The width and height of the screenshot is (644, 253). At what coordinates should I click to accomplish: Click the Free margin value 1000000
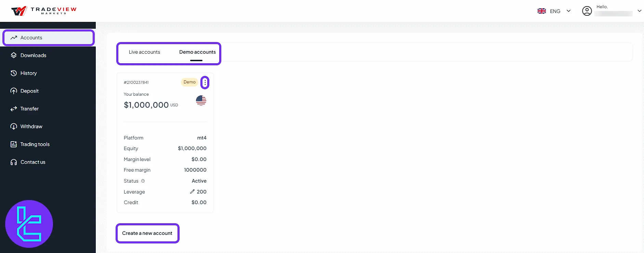click(195, 170)
